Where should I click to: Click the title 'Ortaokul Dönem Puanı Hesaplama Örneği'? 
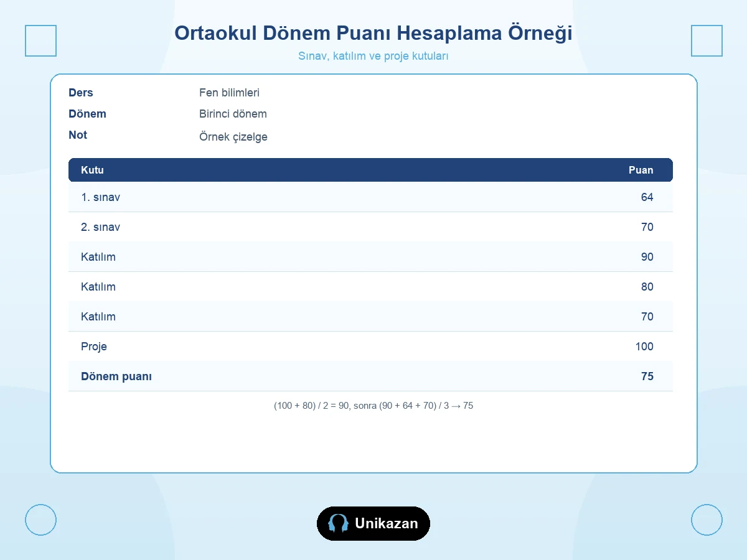(374, 33)
